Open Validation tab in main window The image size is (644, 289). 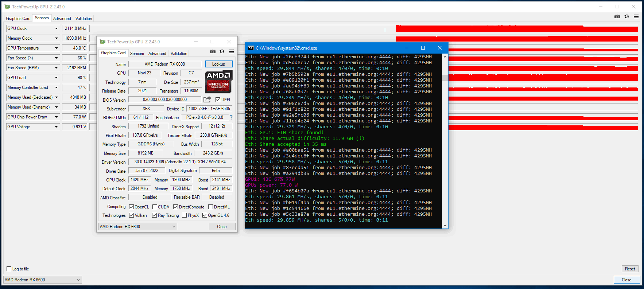84,18
